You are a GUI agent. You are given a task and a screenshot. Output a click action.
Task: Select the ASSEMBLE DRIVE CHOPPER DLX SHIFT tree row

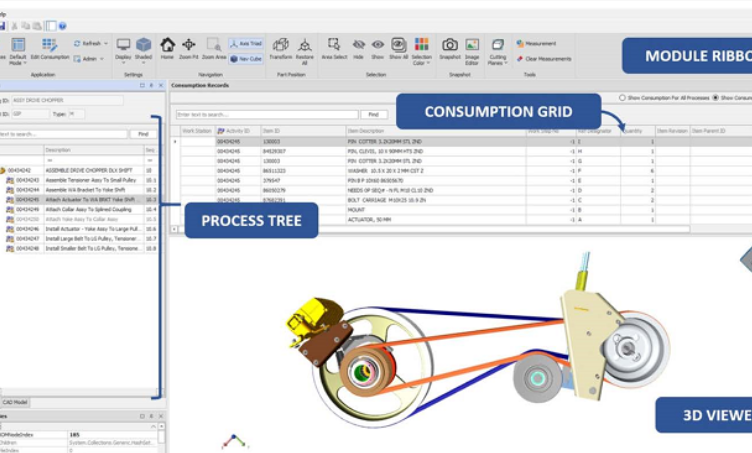pyautogui.click(x=79, y=171)
